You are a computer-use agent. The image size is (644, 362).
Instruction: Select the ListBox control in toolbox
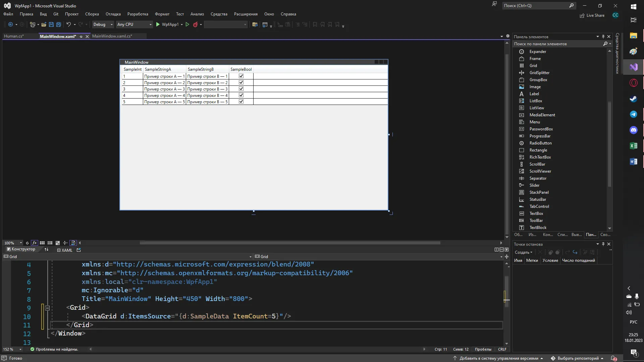(x=536, y=101)
